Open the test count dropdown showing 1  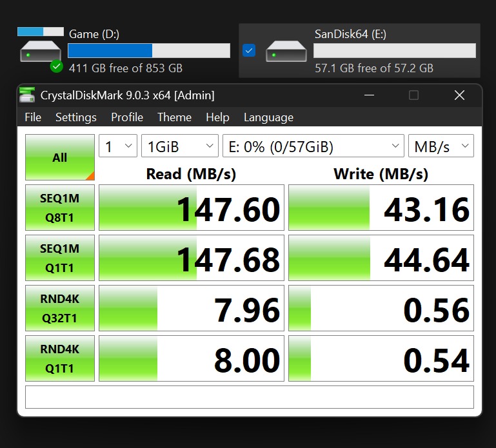[118, 146]
